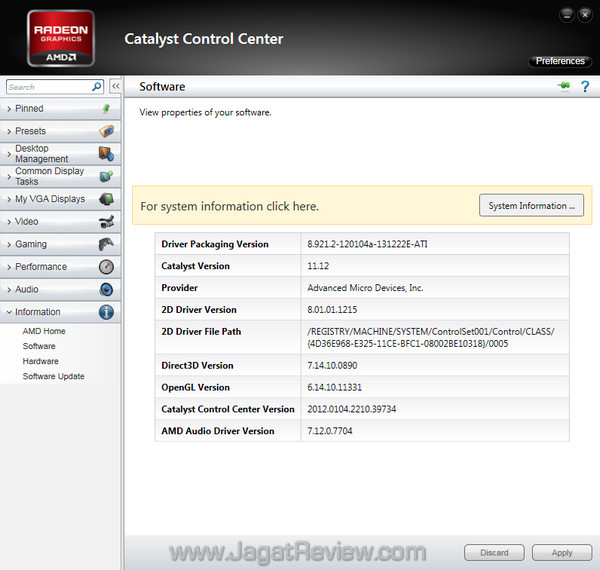Open the AMD Home page
600x570 pixels.
(44, 331)
